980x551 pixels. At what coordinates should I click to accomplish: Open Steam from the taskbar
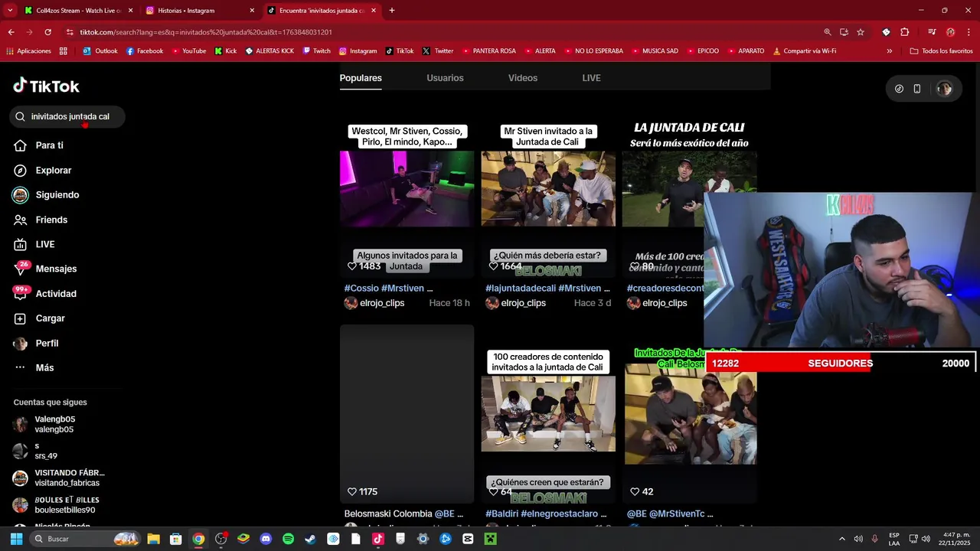tap(310, 539)
